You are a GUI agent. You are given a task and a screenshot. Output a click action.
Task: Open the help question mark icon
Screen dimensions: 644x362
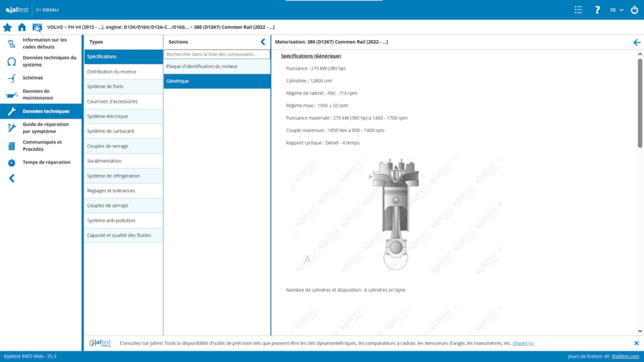point(597,10)
